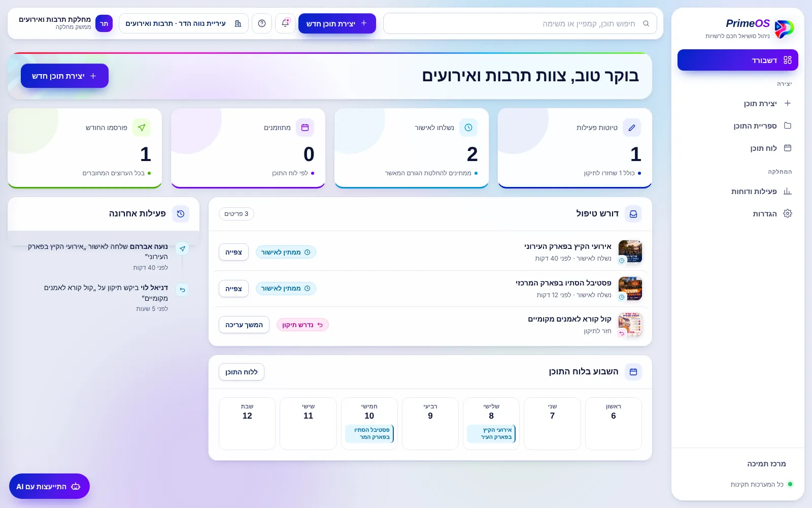Click the 3 פריטים count badge
The image size is (812, 508).
point(236,214)
